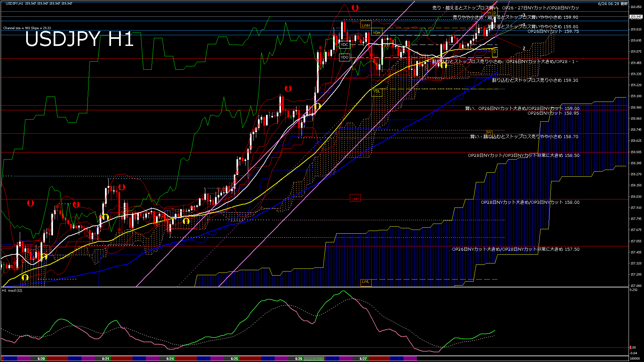Click the 6/27 date on timeline

pyautogui.click(x=363, y=359)
